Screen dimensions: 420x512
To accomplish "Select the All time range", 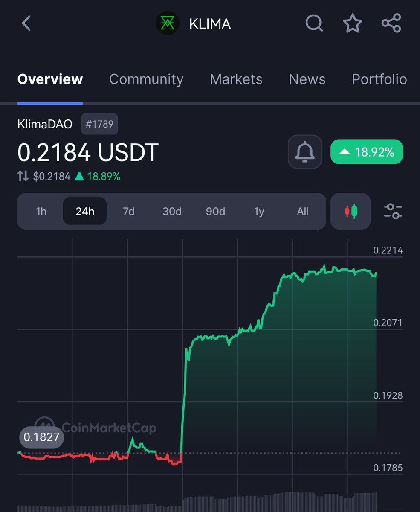I will (302, 211).
